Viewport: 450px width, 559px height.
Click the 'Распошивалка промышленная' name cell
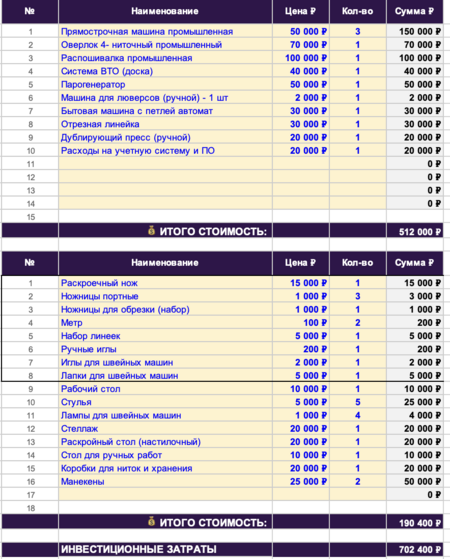(x=165, y=58)
